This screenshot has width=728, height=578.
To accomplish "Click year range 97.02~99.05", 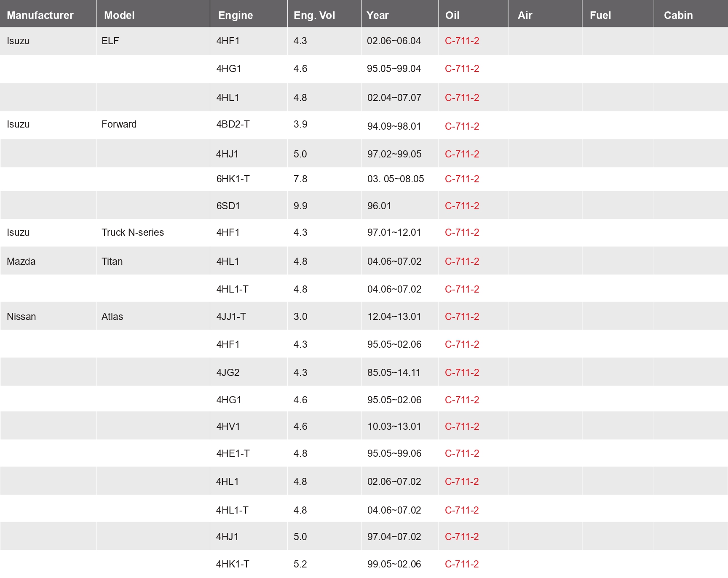I will 394,154.
